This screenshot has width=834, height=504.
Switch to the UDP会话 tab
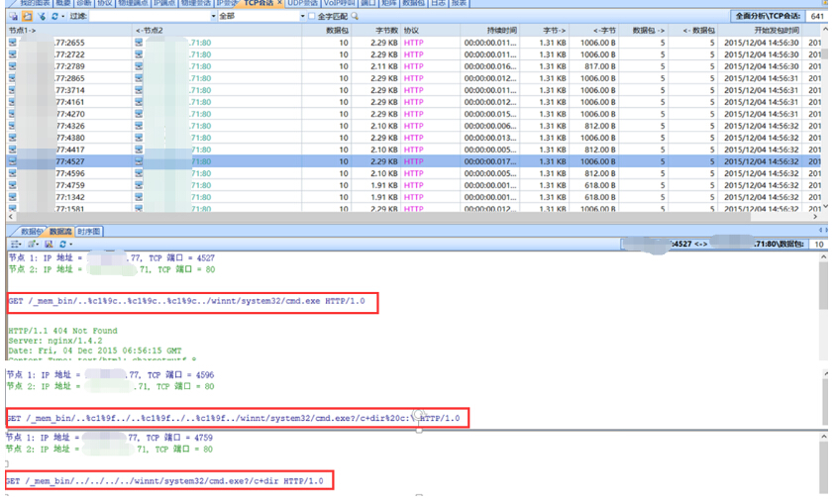302,4
